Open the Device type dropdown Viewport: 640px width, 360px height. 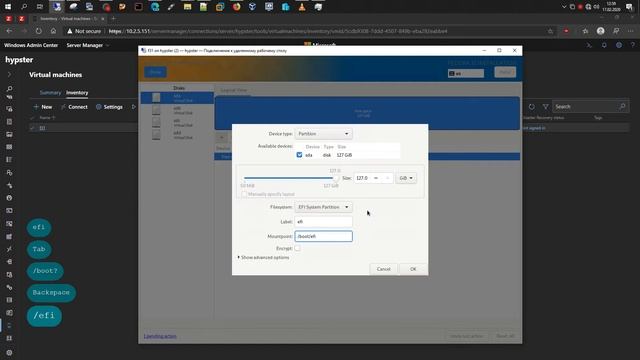pyautogui.click(x=323, y=134)
